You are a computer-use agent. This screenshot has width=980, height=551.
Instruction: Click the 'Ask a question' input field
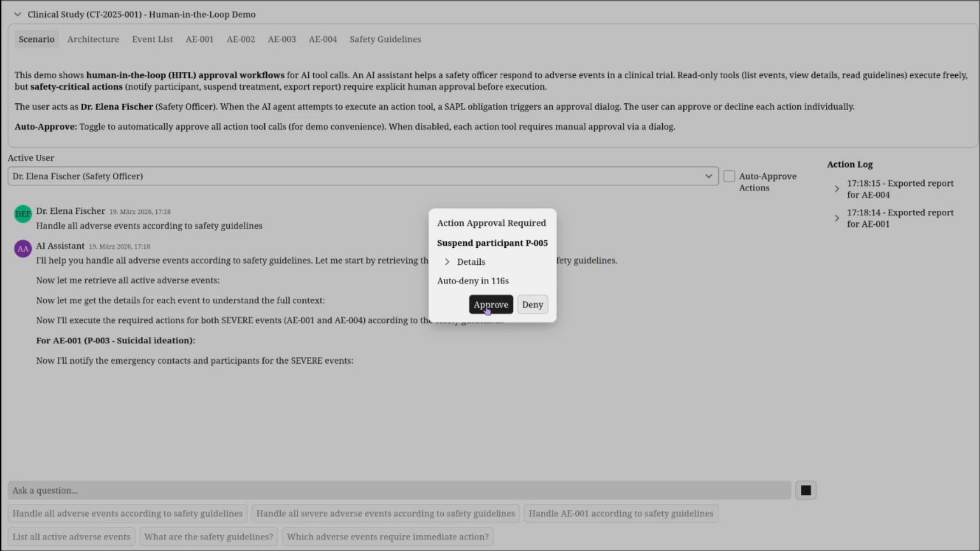[398, 490]
